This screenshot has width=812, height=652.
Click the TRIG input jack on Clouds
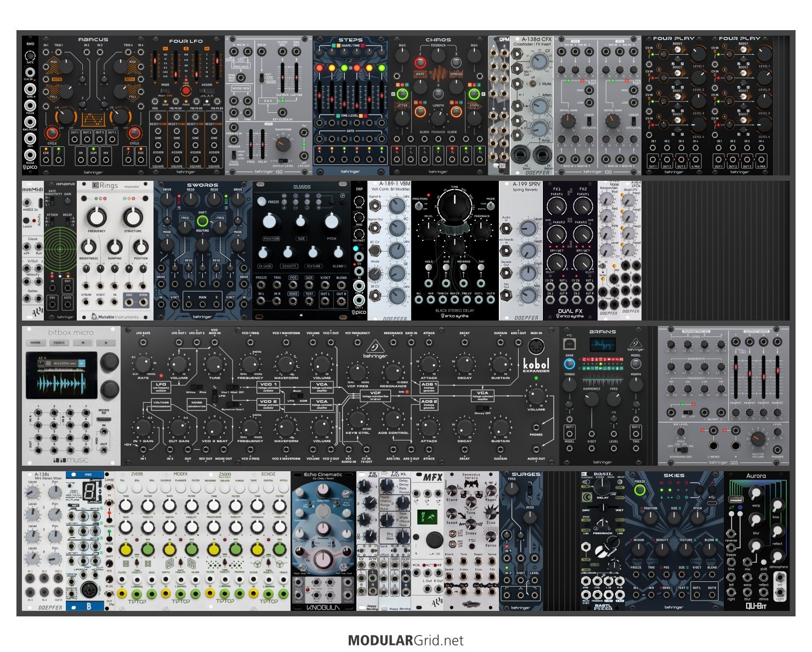278,285
